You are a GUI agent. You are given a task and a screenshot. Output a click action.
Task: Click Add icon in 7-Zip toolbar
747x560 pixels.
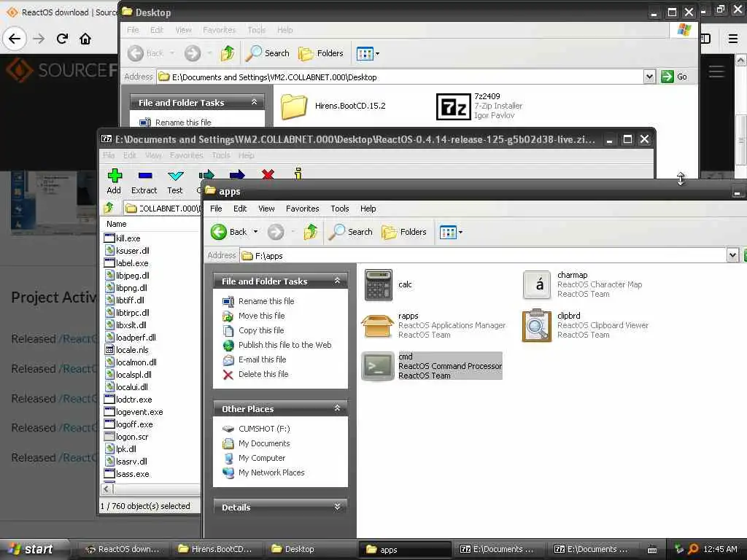pos(114,176)
